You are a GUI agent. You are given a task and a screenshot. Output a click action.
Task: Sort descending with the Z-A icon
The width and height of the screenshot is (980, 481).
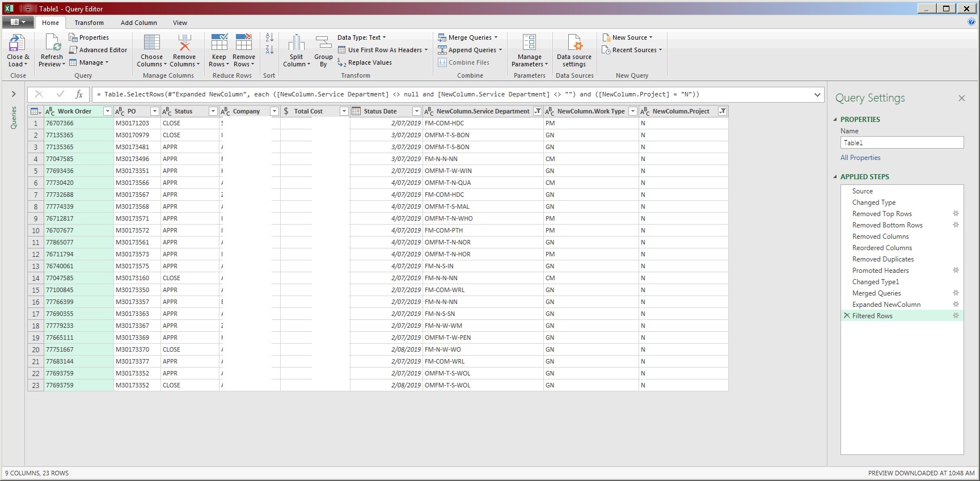tap(269, 50)
